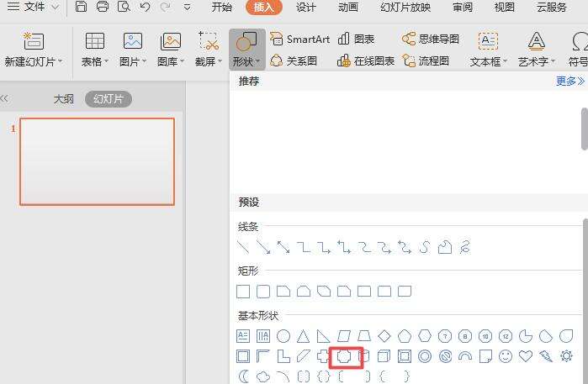Select the dodecagon shape labeled 12
Image resolution: width=588 pixels, height=384 pixels.
tap(506, 336)
